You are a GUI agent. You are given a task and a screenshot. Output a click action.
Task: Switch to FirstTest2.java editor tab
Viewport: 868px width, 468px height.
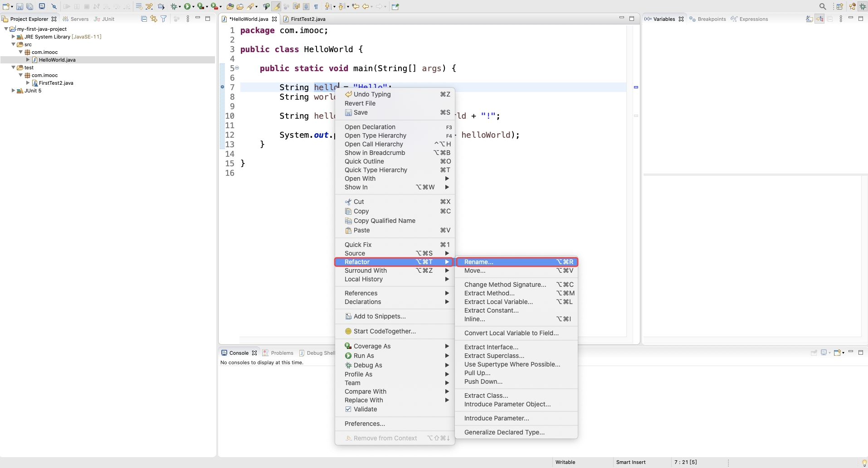(304, 19)
